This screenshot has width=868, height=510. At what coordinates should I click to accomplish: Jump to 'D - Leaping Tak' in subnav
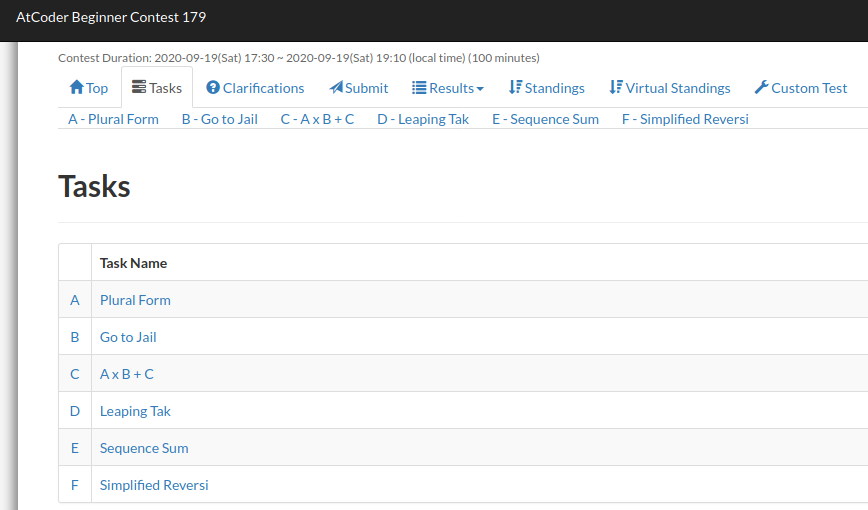(x=423, y=119)
